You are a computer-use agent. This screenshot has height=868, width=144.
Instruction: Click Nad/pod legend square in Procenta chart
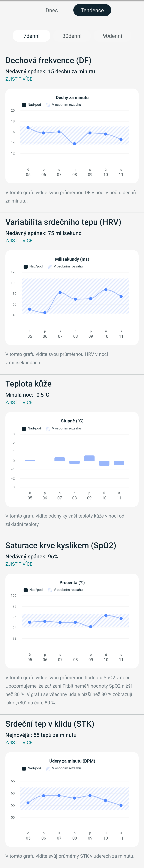coord(26,590)
